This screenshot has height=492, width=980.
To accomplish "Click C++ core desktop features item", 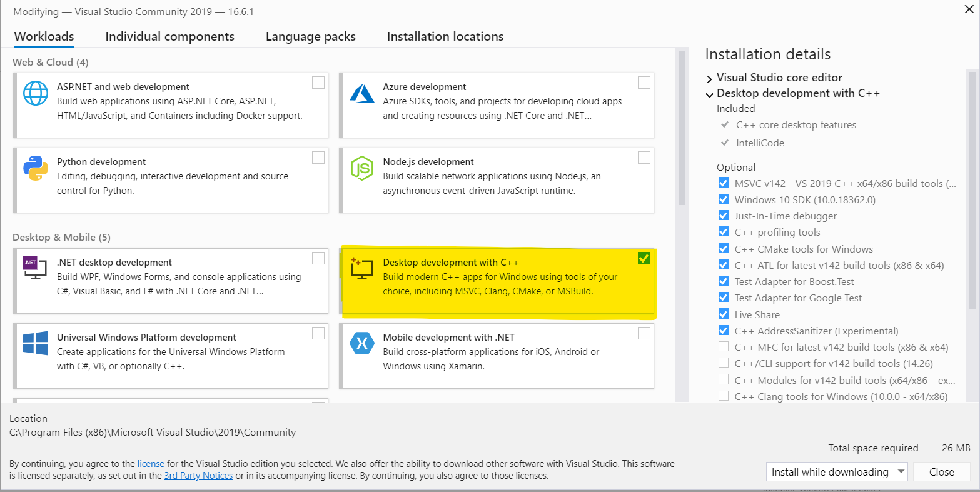I will [x=796, y=125].
